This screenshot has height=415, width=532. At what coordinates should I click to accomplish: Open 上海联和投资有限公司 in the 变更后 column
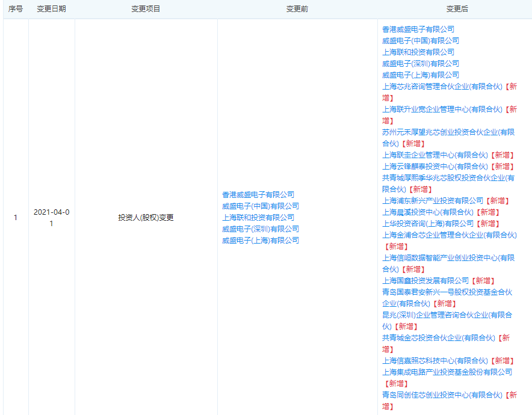pos(418,52)
